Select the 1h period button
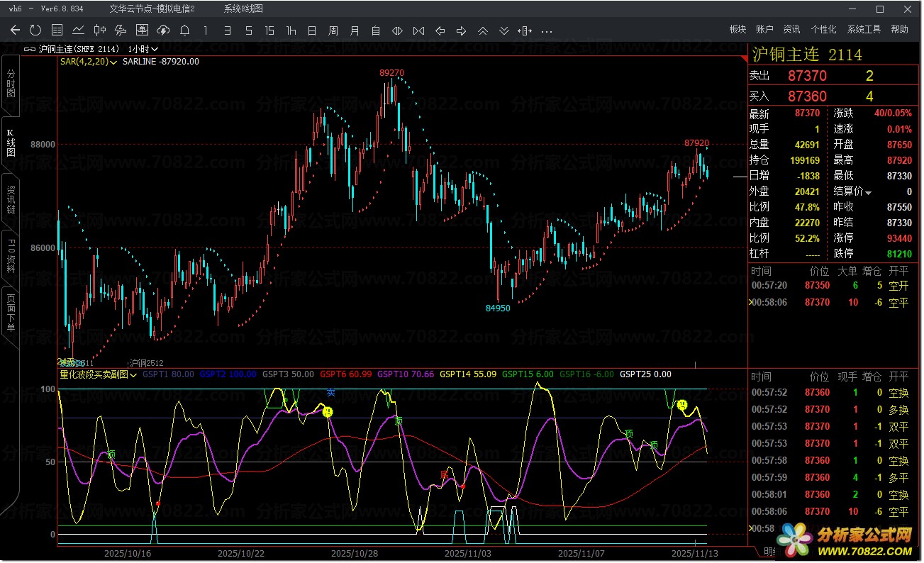924x563 pixels. [291, 30]
